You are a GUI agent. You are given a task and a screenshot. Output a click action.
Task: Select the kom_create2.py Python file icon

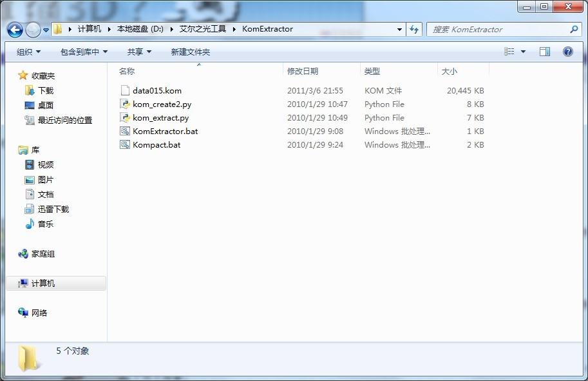(x=125, y=104)
